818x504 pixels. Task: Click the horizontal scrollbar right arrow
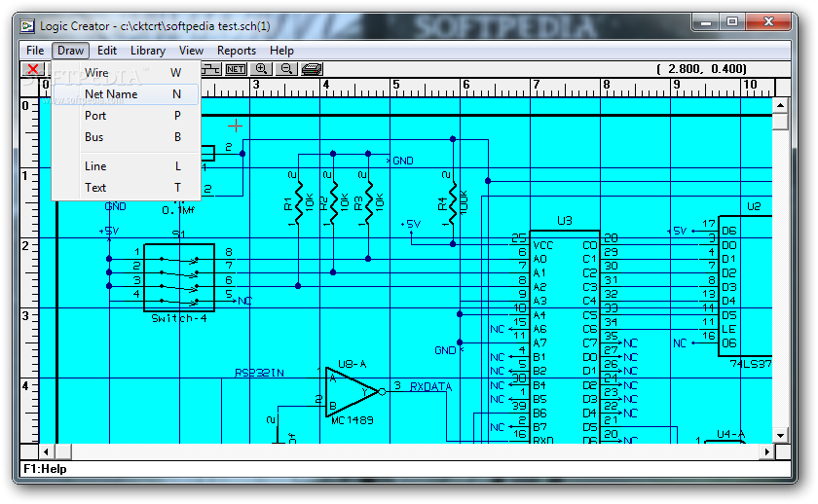click(767, 451)
